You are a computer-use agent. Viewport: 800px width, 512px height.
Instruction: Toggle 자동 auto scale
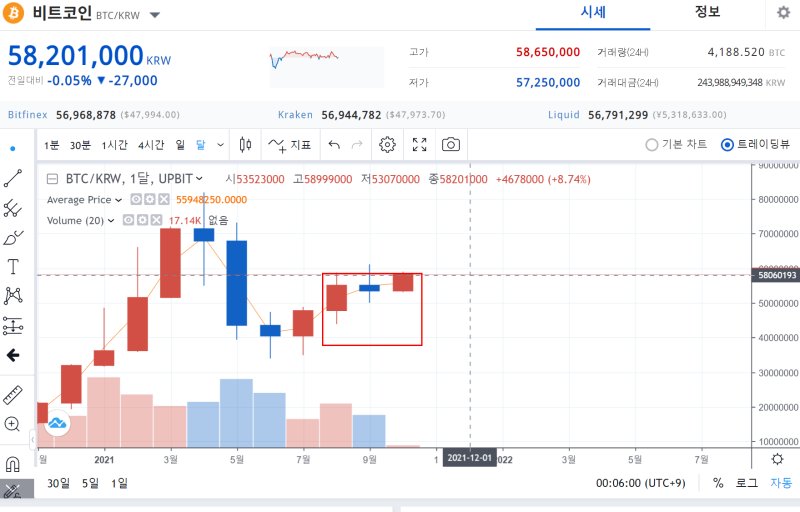[x=781, y=483]
